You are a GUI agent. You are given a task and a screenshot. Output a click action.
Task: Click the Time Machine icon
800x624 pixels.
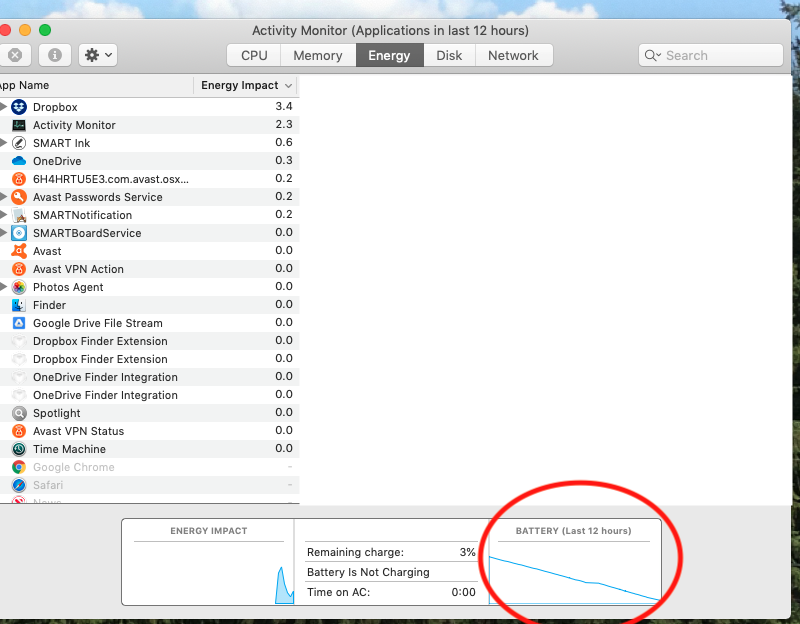[x=19, y=449]
